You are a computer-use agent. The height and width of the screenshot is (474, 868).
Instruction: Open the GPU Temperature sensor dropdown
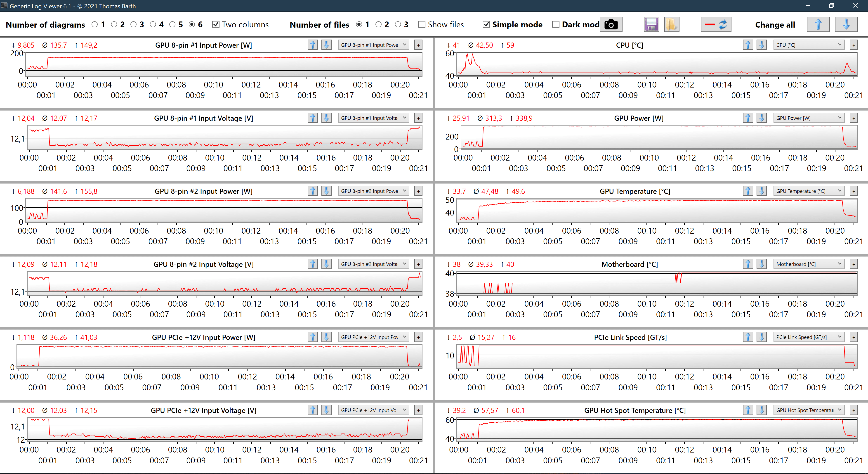(x=809, y=191)
